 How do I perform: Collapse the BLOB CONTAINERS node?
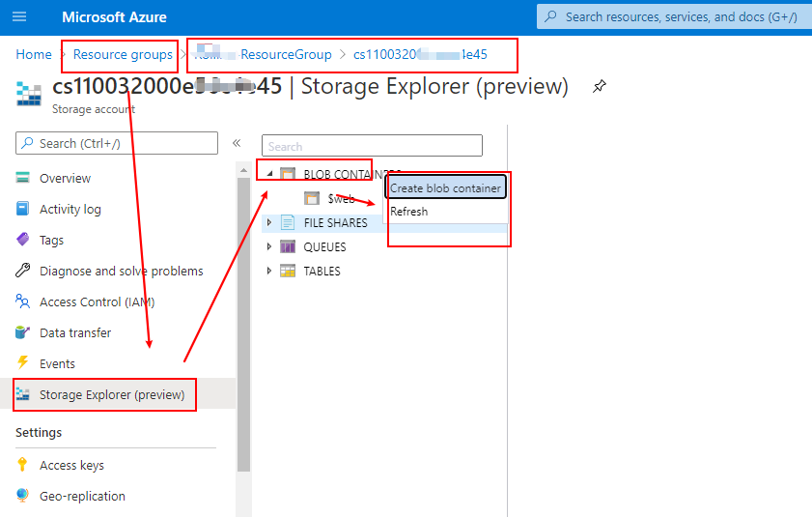(x=269, y=174)
